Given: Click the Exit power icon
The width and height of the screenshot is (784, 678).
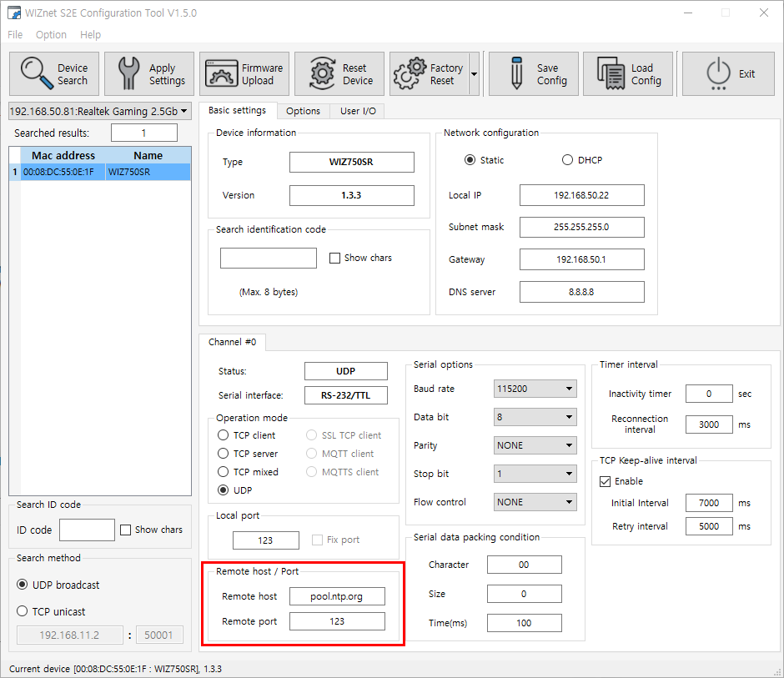Looking at the screenshot, I should click(718, 73).
